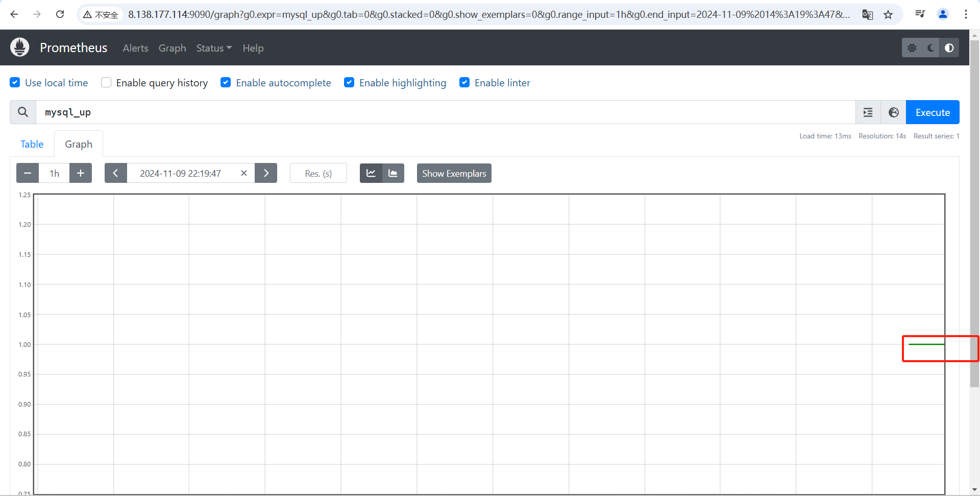The width and height of the screenshot is (980, 496).
Task: Switch to the Table tab
Action: point(32,144)
